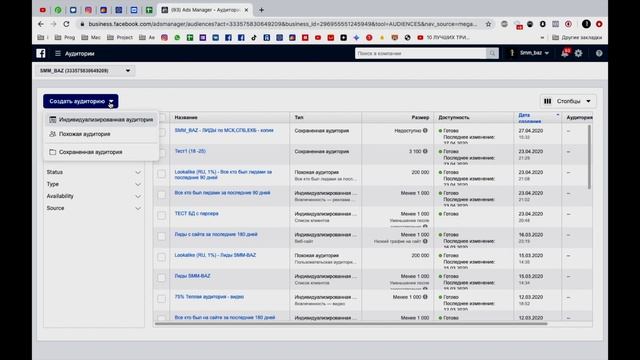The image size is (640, 360).
Task: Open the SMM_BAZ account selector dropdown
Action: tap(85, 71)
